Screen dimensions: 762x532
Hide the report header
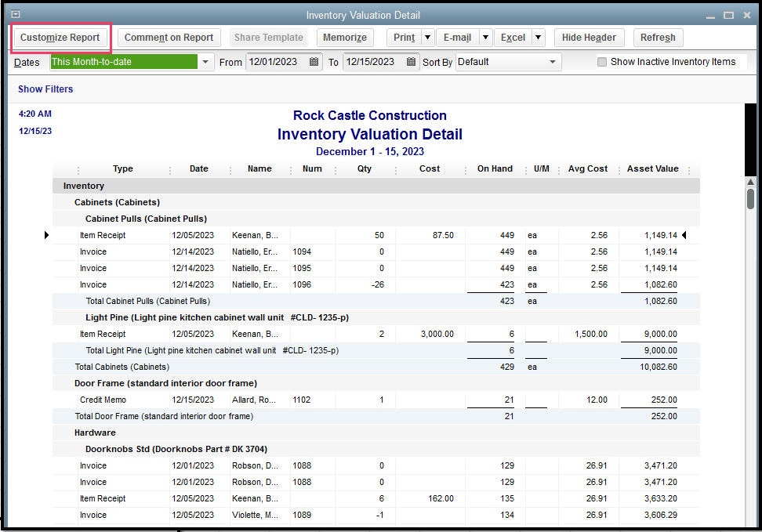(589, 38)
